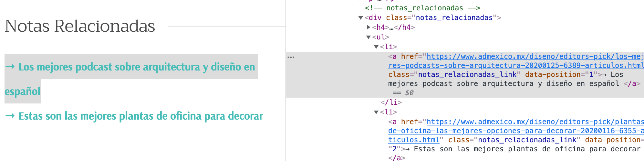The height and width of the screenshot is (161, 644).
Task: Collapse the div notas_relacionadas node
Action: [x=361, y=18]
